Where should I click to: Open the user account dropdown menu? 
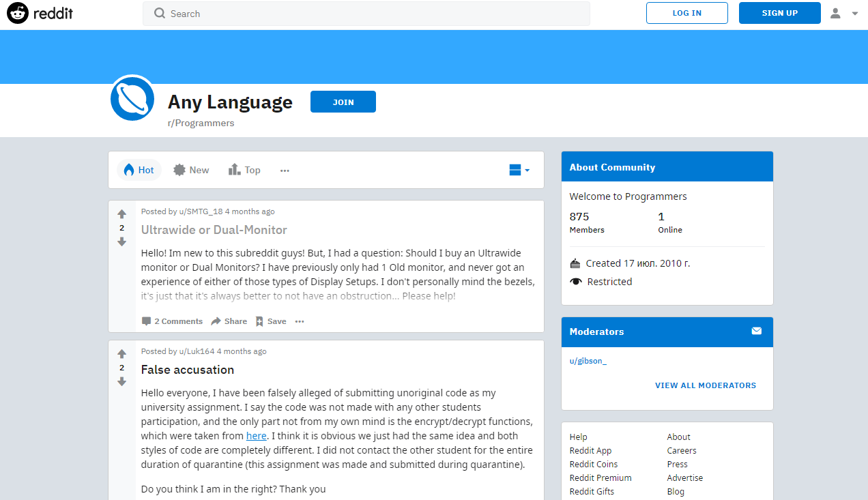(x=843, y=13)
